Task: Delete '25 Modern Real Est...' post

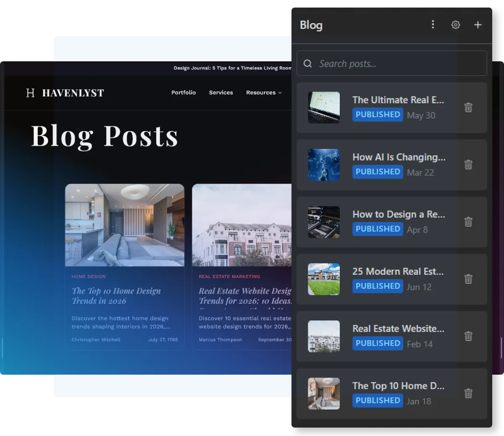Action: tap(468, 279)
